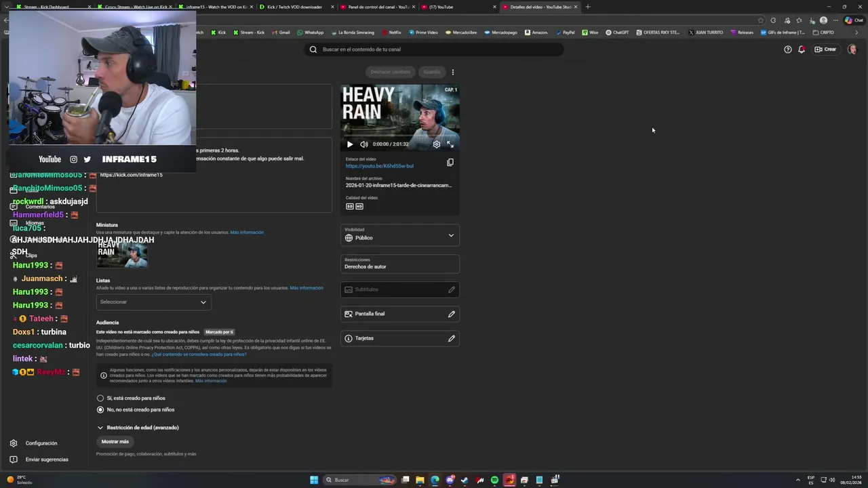Mute the video preview volume
Viewport: 868px width, 488px height.
click(364, 144)
